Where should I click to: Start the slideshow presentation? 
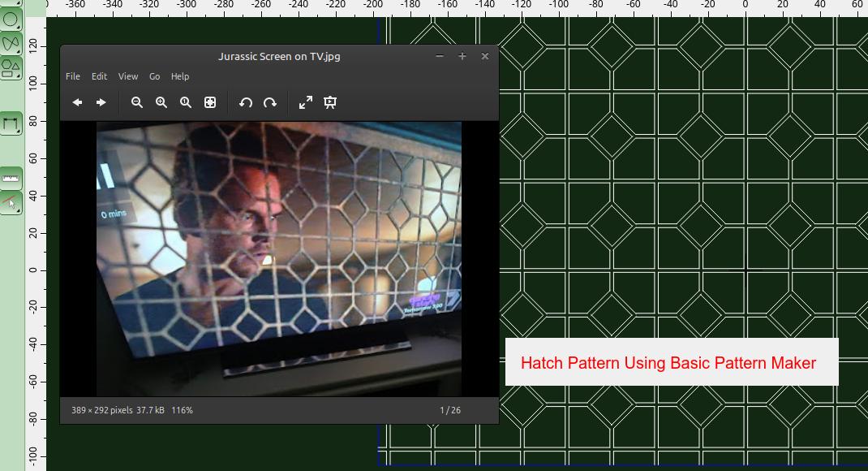330,102
